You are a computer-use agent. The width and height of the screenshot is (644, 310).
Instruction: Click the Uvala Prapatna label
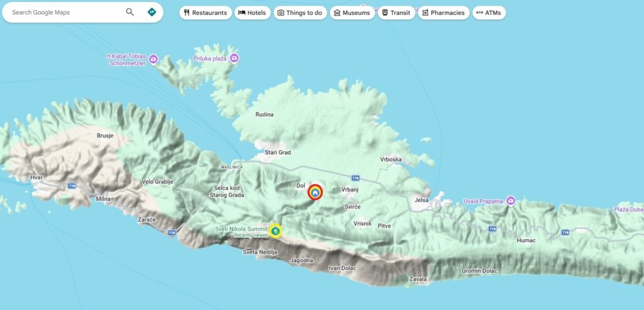[484, 201]
